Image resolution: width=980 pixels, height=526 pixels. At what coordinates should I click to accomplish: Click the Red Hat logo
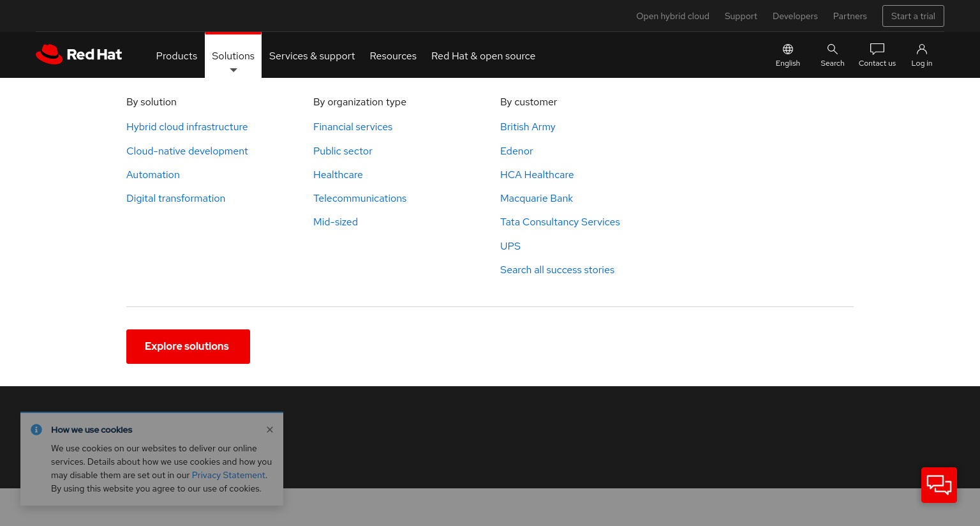coord(79,54)
